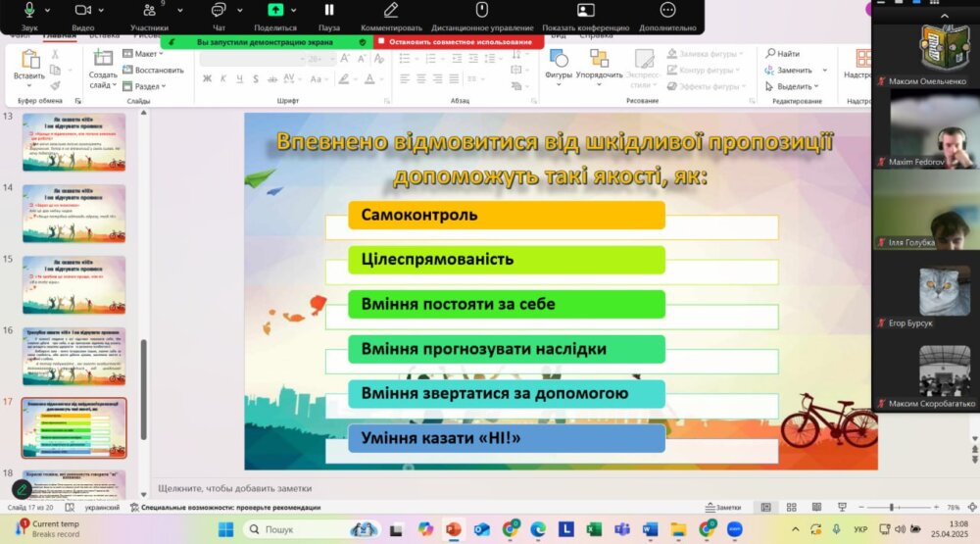Toggle text shadow S formatting
Image resolution: width=980 pixels, height=544 pixels.
256,78
